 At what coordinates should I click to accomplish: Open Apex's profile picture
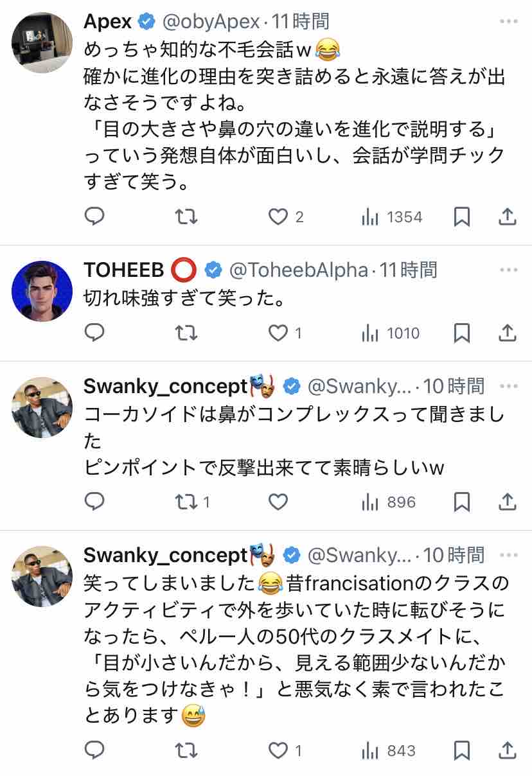point(42,42)
